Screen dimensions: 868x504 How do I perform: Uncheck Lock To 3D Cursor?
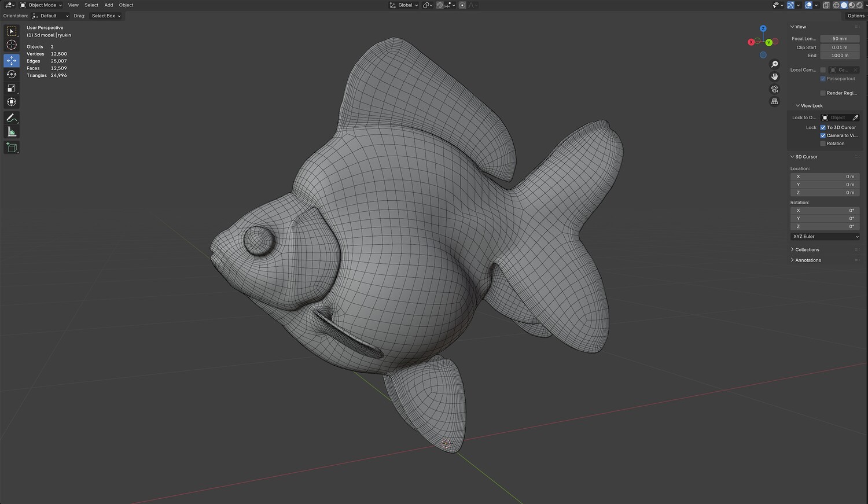[823, 127]
